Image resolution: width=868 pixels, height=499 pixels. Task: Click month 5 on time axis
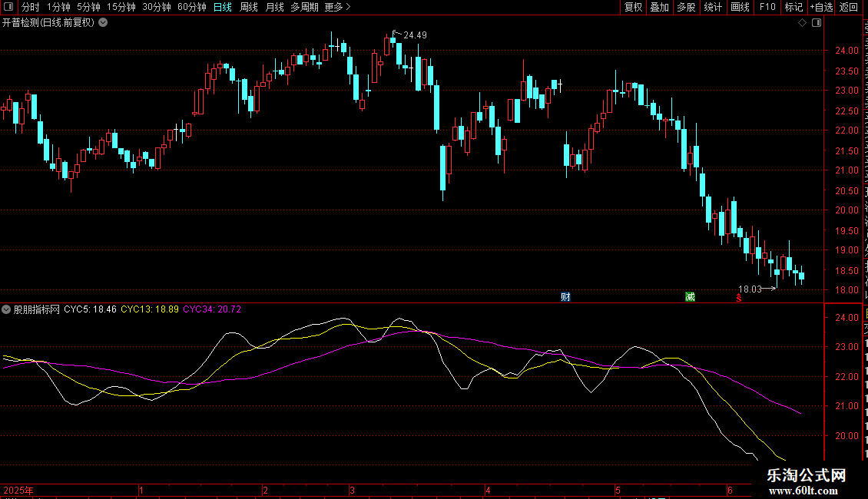point(618,490)
